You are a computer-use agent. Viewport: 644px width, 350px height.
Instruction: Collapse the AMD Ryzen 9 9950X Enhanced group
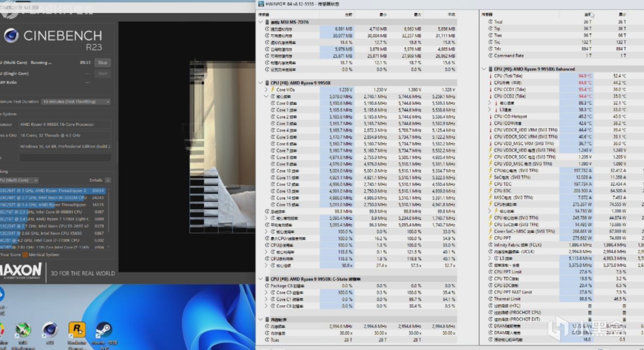click(484, 69)
